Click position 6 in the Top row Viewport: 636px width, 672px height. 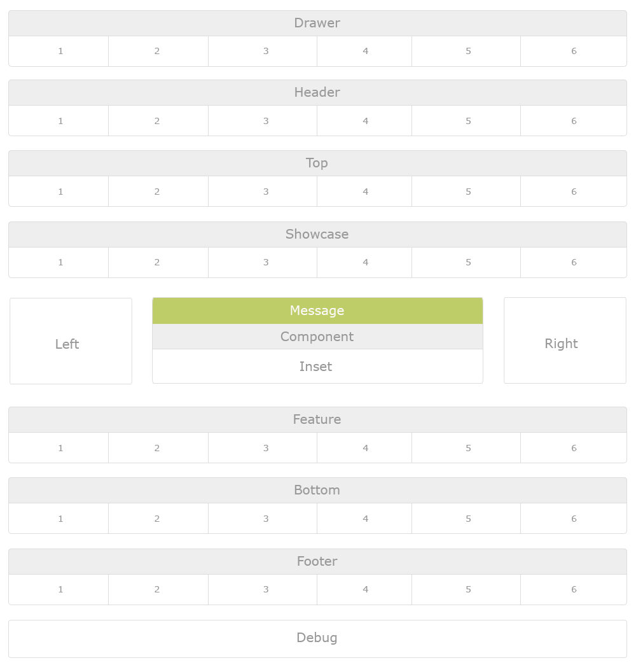pyautogui.click(x=573, y=192)
